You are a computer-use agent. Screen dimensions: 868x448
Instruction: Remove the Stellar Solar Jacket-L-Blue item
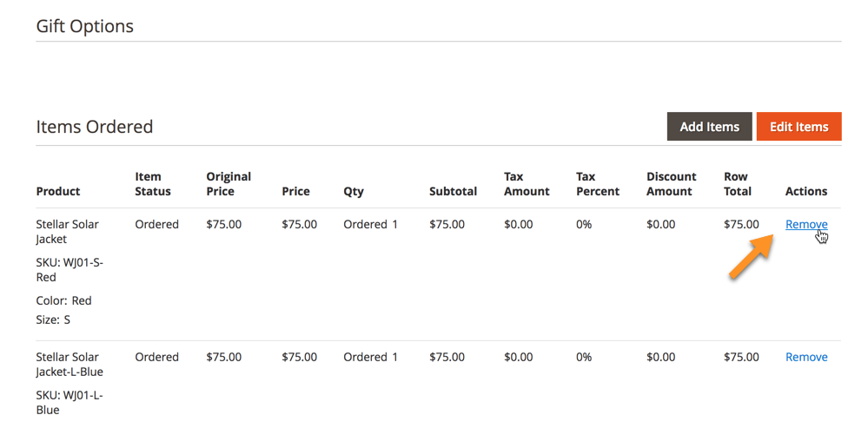[805, 357]
